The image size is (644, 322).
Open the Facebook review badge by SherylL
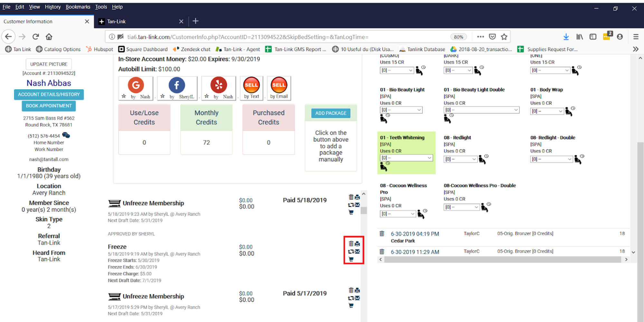tap(177, 88)
